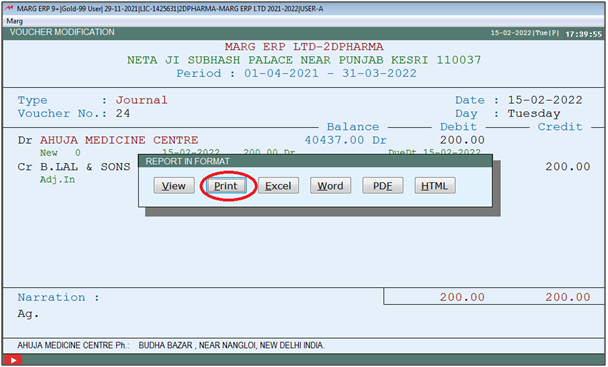This screenshot has width=608, height=367.
Task: Choose Print in Report In Format dialog
Action: (226, 186)
